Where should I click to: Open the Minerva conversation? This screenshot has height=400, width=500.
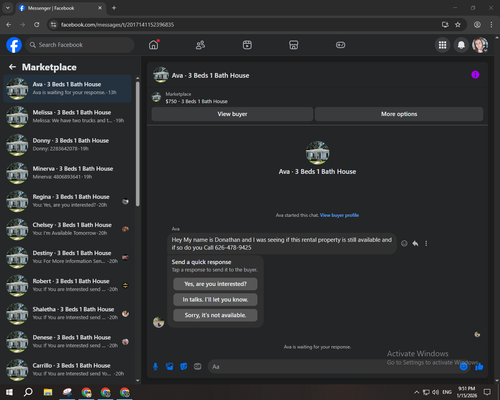click(x=68, y=173)
